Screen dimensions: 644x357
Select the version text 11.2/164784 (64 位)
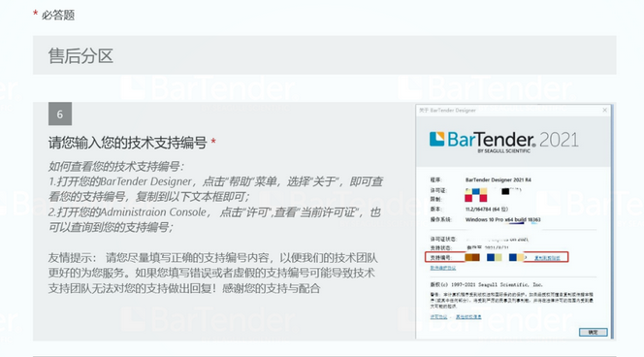pyautogui.click(x=487, y=210)
